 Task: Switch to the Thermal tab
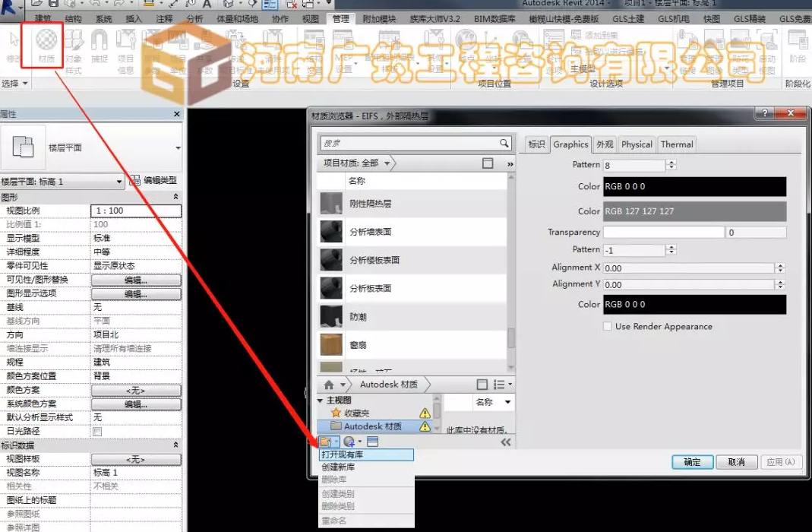pyautogui.click(x=676, y=144)
